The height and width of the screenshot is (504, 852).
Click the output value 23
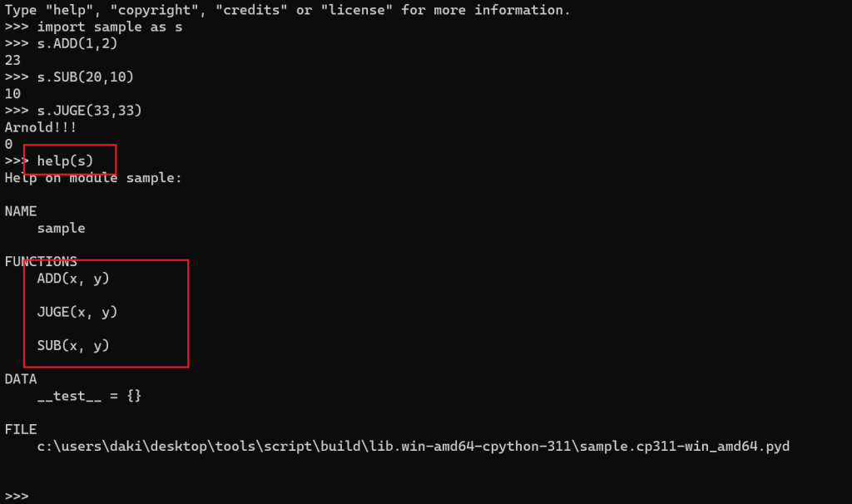[12, 60]
